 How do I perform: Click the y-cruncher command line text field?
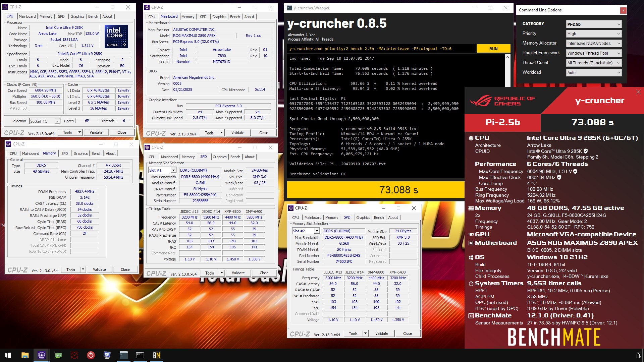click(x=381, y=49)
